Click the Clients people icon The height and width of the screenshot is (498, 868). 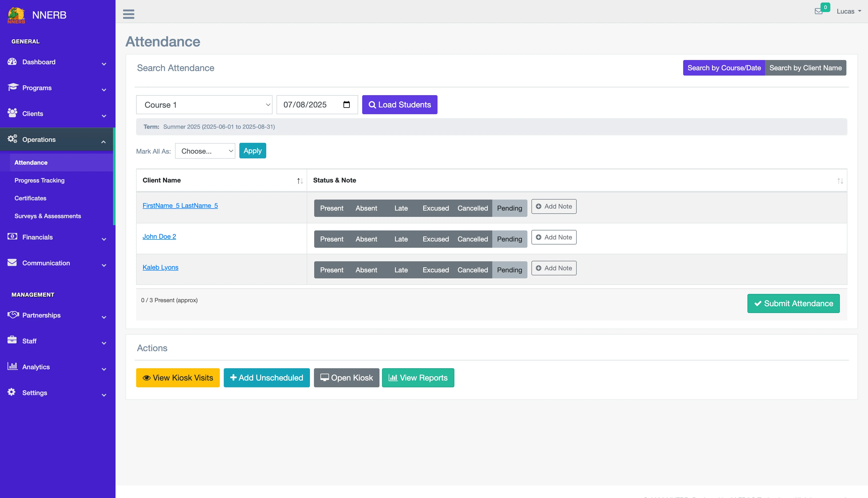click(12, 113)
